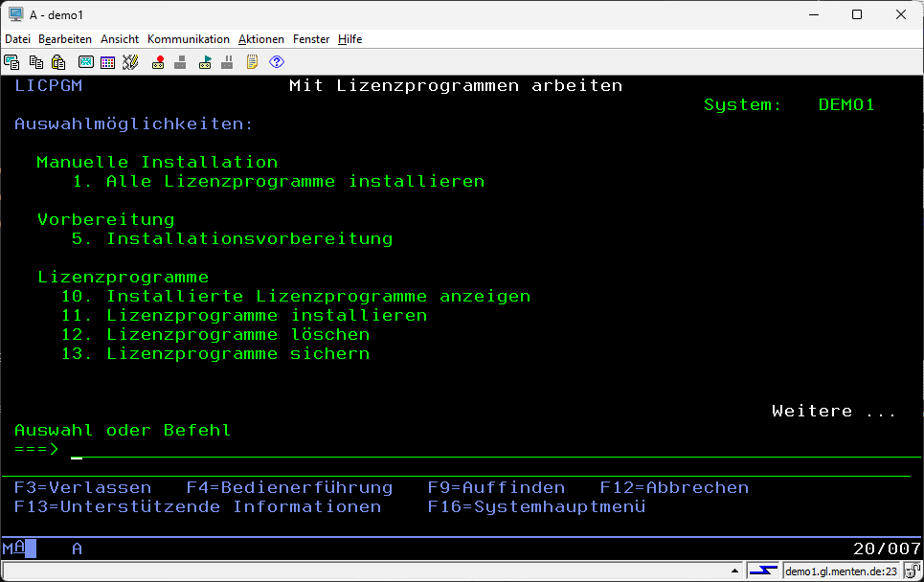
Task: Open the Aktionen menu
Action: click(260, 39)
